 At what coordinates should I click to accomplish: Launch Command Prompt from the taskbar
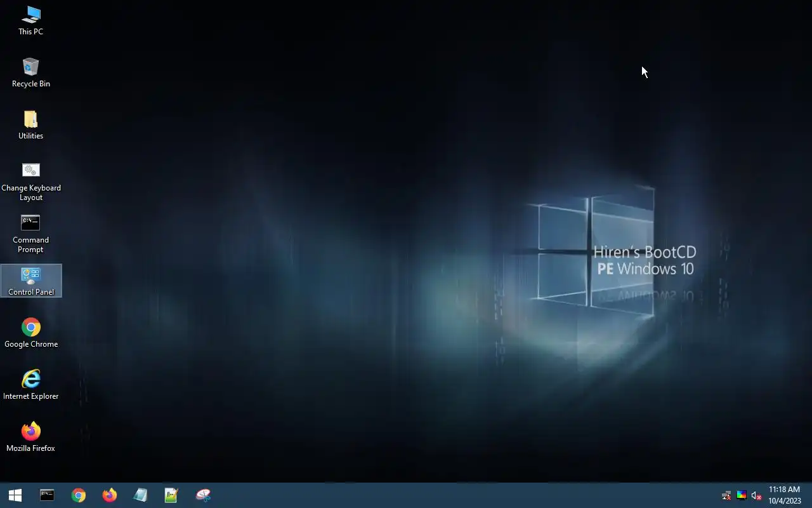(x=47, y=495)
